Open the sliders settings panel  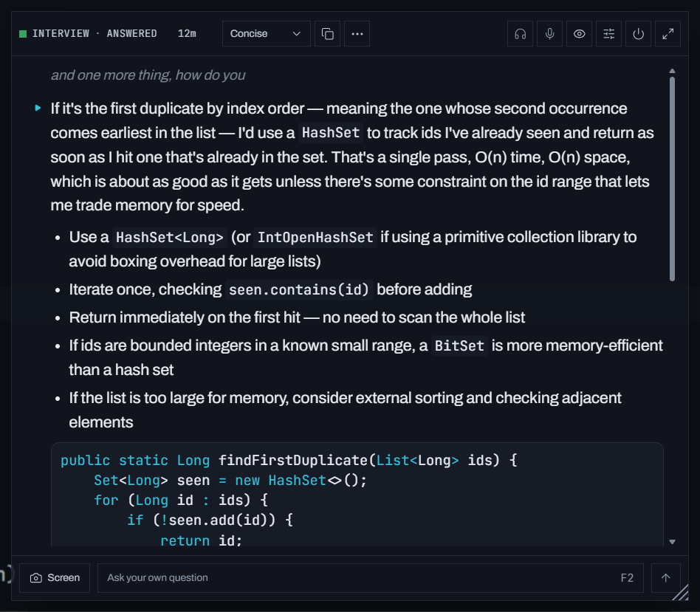point(608,34)
